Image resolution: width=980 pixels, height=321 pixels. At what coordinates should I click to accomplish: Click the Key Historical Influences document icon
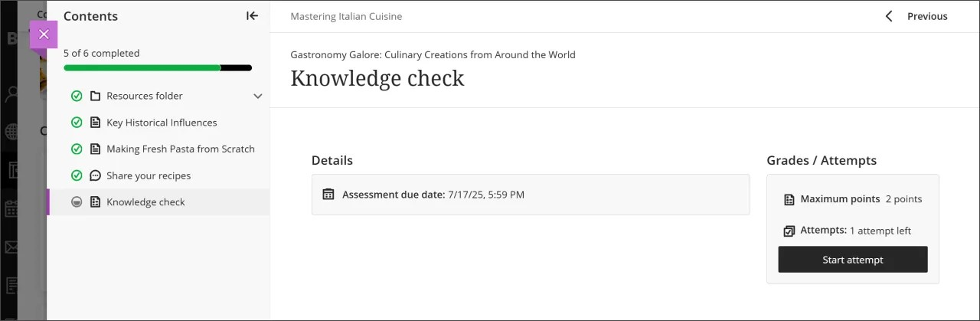[96, 123]
